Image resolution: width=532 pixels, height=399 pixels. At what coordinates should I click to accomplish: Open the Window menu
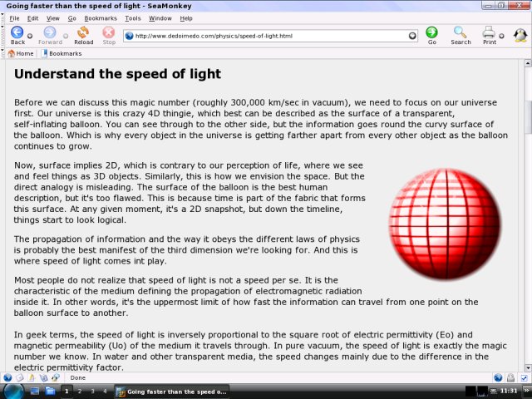click(x=160, y=18)
